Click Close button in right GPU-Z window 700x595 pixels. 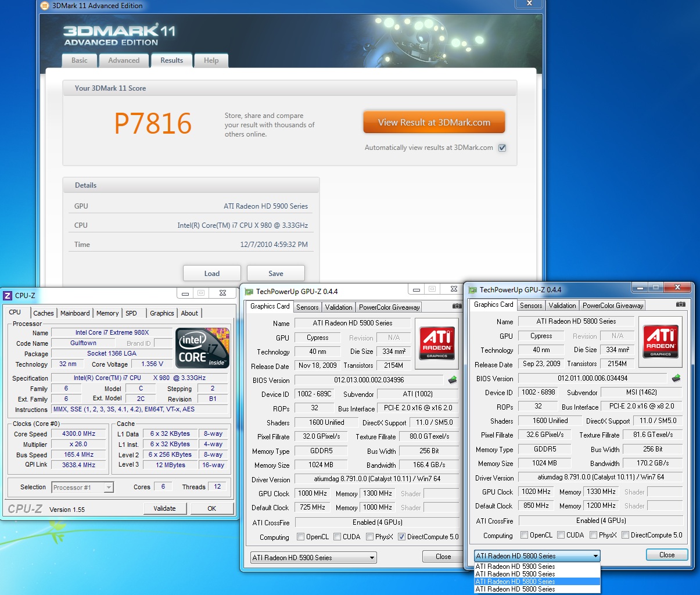click(667, 555)
